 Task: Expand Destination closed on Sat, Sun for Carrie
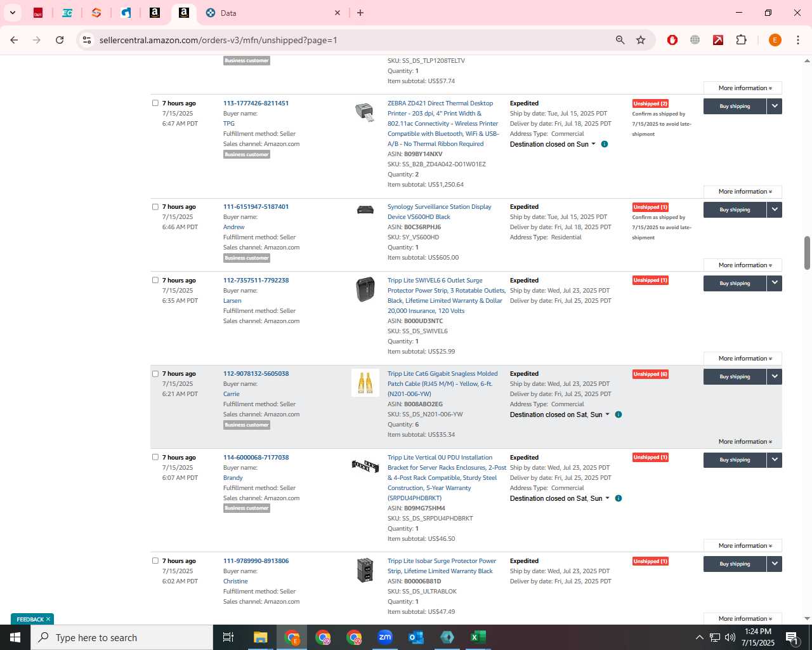(x=560, y=415)
